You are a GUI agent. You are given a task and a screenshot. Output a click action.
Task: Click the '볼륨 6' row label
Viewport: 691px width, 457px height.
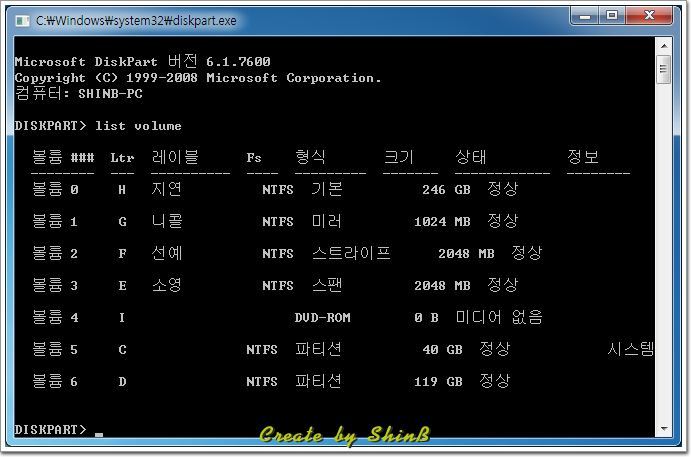(x=55, y=381)
